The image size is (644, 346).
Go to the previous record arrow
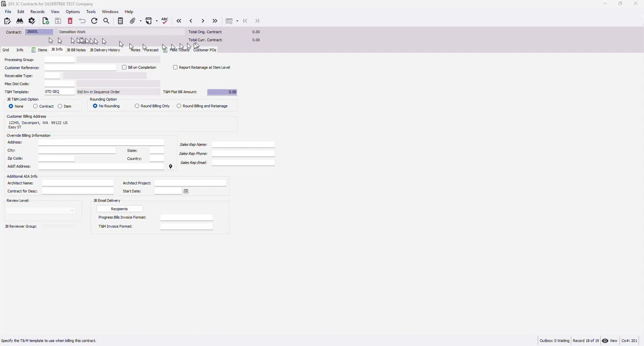pyautogui.click(x=191, y=21)
